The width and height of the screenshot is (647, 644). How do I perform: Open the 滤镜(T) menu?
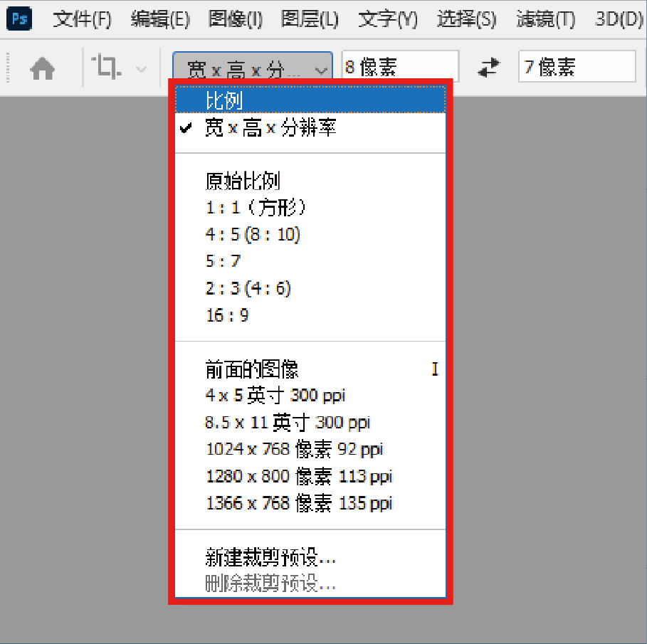pyautogui.click(x=546, y=19)
